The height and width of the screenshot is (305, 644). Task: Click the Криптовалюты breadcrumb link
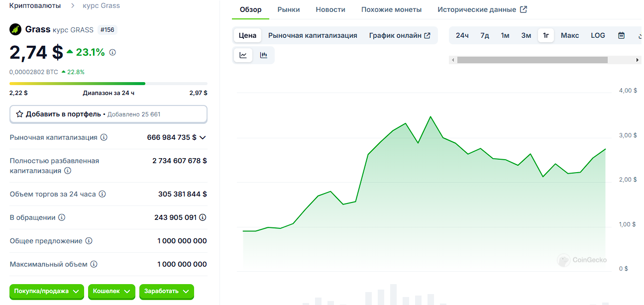[35, 5]
